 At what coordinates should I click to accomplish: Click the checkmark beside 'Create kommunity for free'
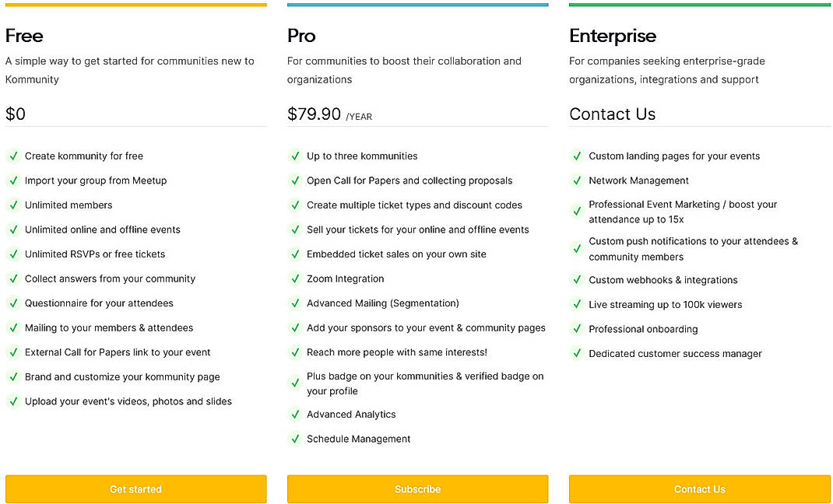[x=13, y=156]
